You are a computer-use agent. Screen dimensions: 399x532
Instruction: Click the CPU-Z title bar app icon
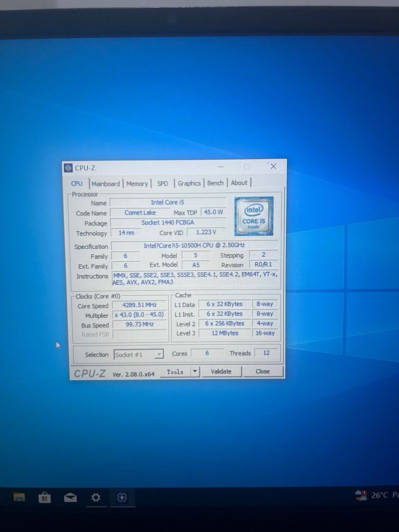pos(68,168)
